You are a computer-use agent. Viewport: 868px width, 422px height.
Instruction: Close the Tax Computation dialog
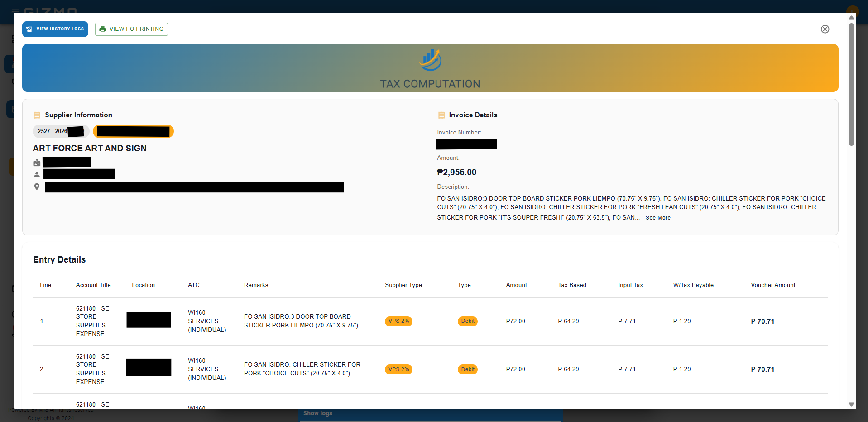[x=825, y=29]
